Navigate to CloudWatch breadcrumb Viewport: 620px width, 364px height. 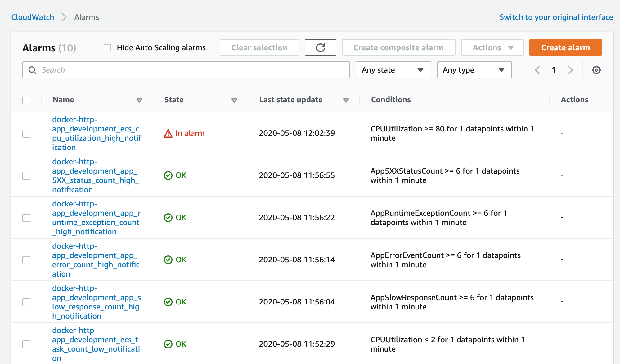[33, 17]
